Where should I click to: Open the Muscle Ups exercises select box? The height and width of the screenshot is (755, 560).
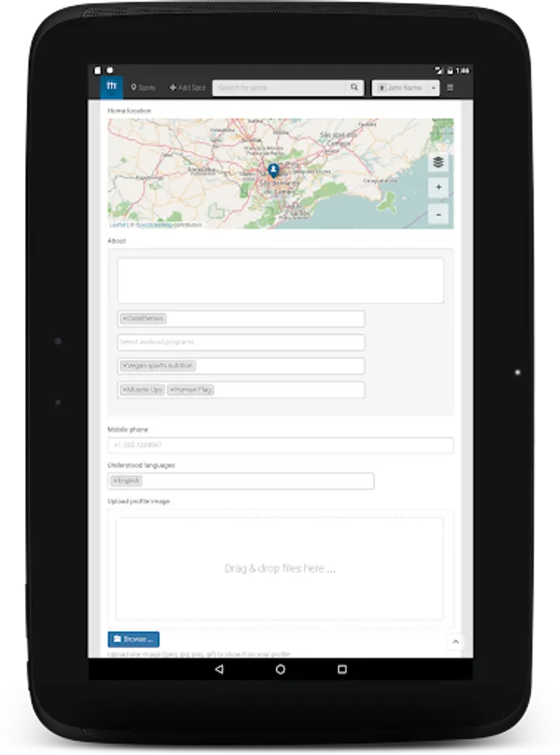click(x=241, y=389)
